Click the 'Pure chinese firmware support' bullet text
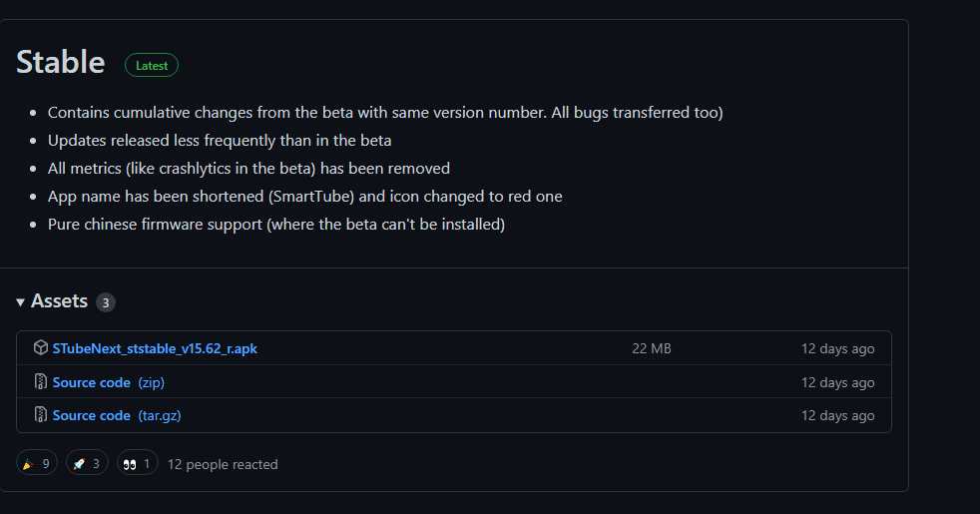980x514 pixels. pyautogui.click(x=275, y=225)
